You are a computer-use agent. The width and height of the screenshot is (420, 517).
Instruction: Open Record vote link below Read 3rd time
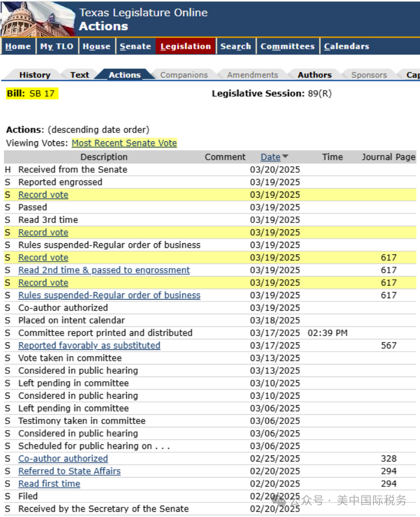click(x=43, y=232)
